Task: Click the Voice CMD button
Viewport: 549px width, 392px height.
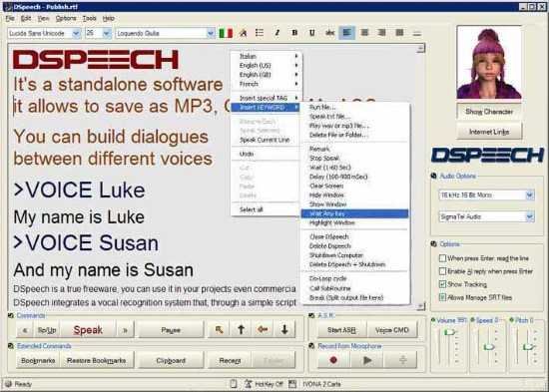Action: click(392, 330)
